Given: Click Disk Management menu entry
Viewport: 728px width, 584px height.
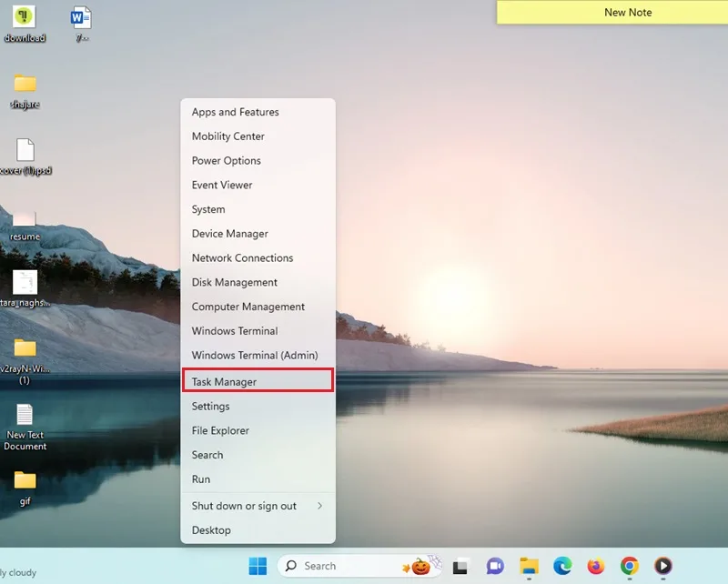Looking at the screenshot, I should 258,282.
